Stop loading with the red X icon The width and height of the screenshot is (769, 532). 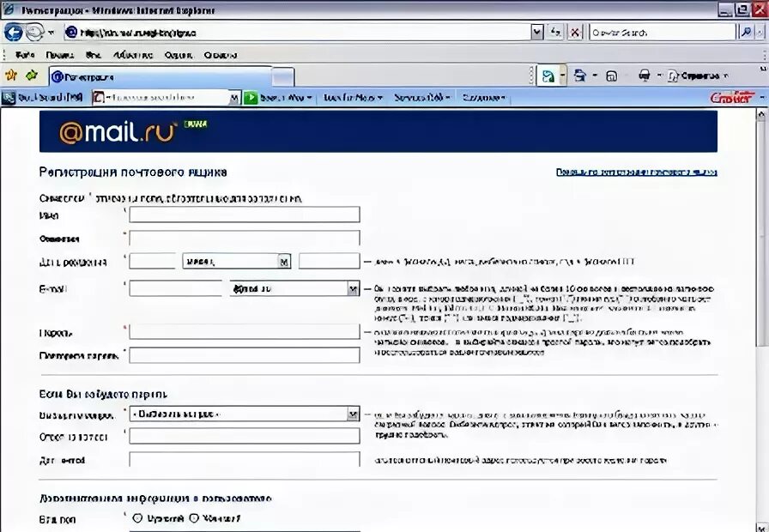[575, 33]
